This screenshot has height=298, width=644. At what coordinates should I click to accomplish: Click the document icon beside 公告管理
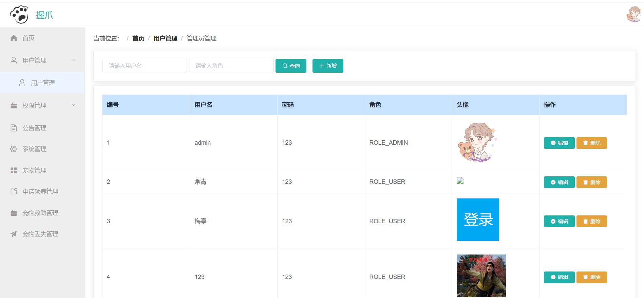[x=14, y=128]
